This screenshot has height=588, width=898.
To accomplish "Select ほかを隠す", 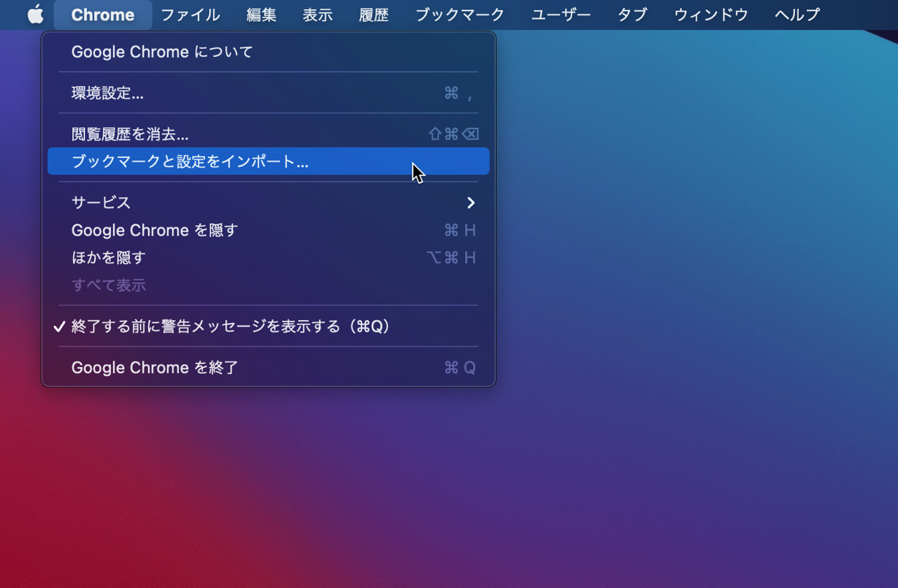I will coord(268,258).
